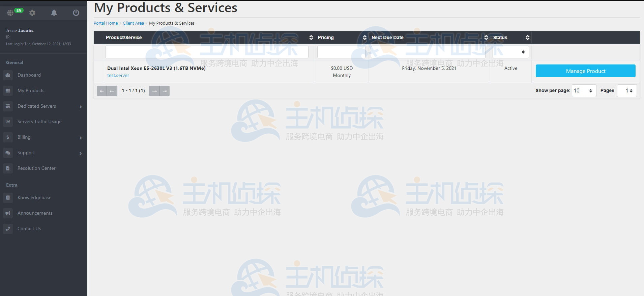The height and width of the screenshot is (296, 644).
Task: Sort by Status column arrows
Action: (x=527, y=37)
